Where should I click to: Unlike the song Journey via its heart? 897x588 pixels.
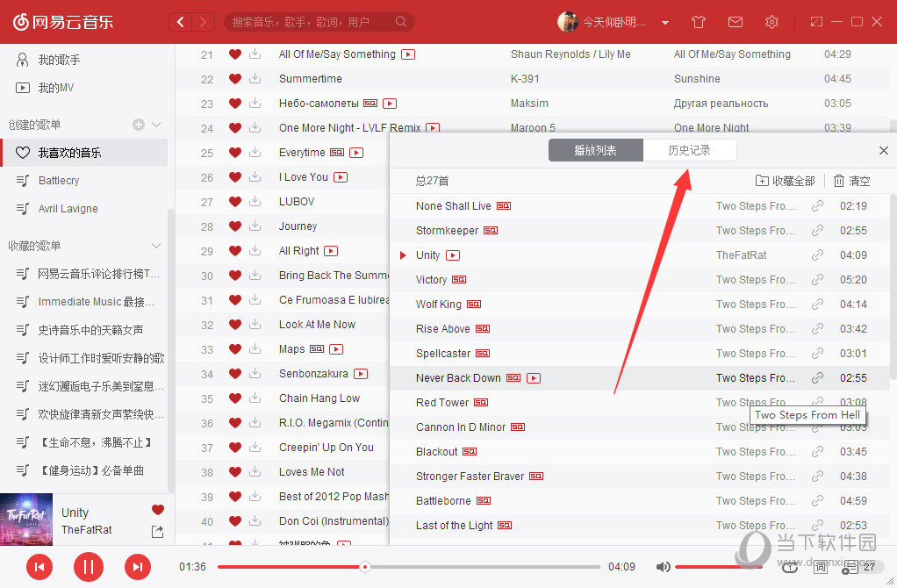234,226
